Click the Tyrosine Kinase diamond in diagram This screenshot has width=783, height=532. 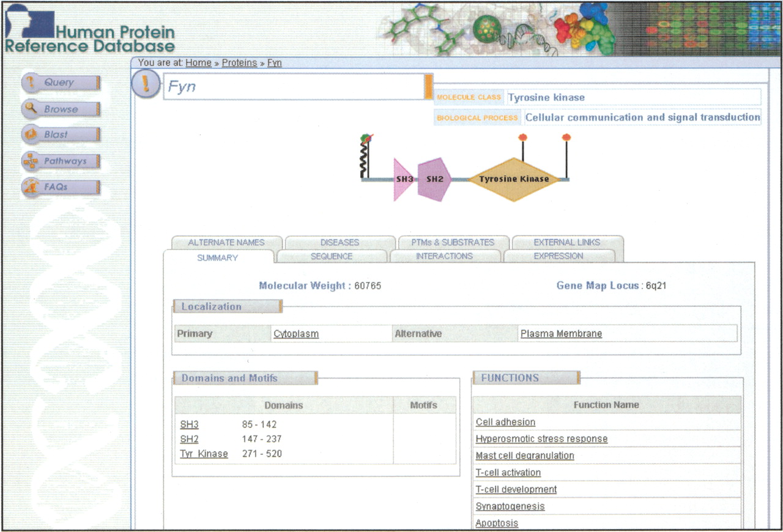(x=513, y=179)
